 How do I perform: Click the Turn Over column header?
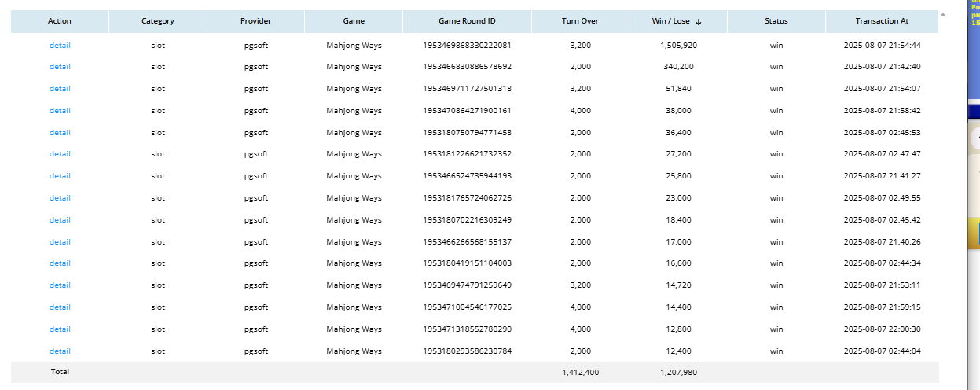(x=581, y=21)
